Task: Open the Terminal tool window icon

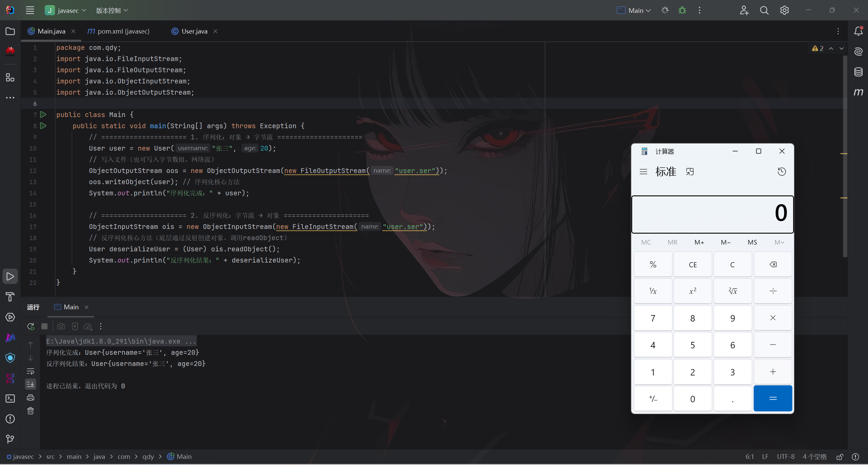Action: click(x=10, y=399)
